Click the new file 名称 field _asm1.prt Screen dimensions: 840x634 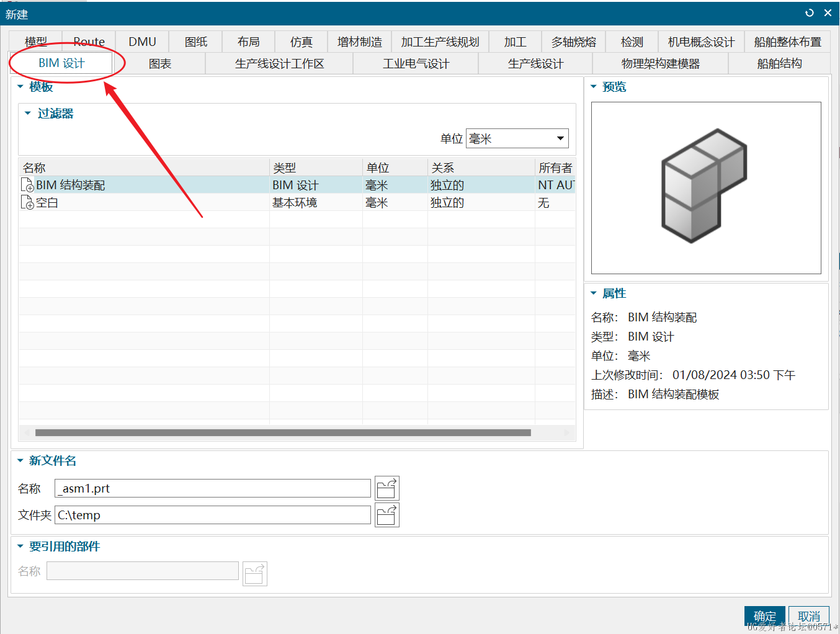pos(213,488)
